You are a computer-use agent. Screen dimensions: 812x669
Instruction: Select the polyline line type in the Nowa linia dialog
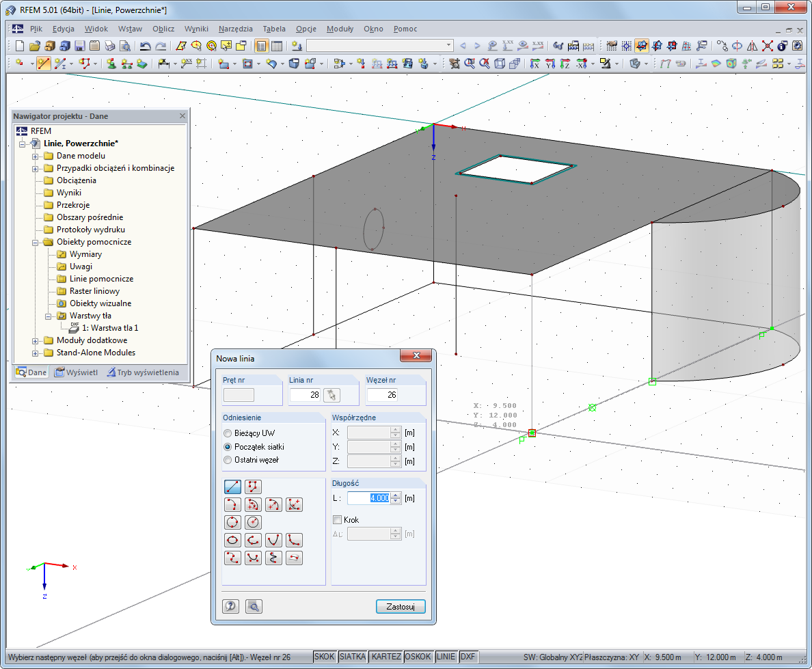click(x=254, y=487)
